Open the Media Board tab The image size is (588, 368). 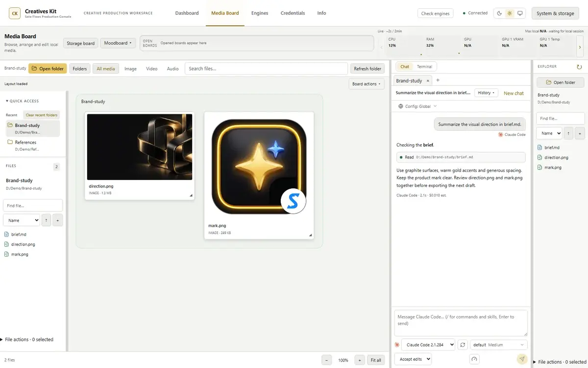225,13
